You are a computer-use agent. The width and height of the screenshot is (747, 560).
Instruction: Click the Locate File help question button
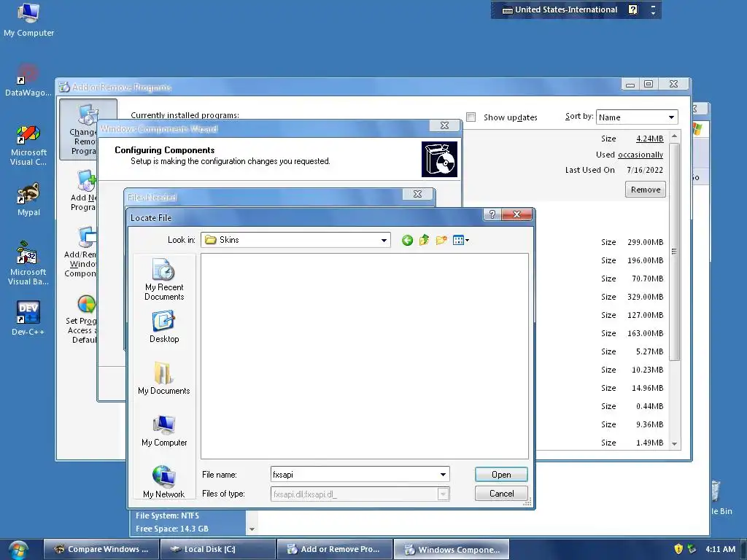[492, 215]
